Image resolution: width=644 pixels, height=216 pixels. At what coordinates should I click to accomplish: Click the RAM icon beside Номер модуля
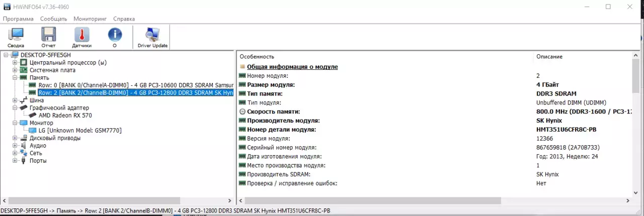(x=243, y=75)
